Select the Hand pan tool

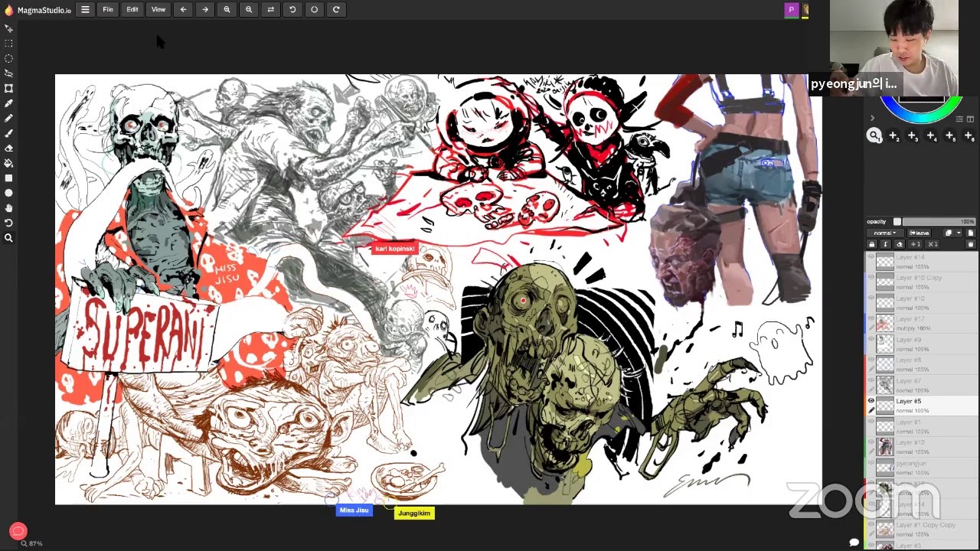coord(8,207)
